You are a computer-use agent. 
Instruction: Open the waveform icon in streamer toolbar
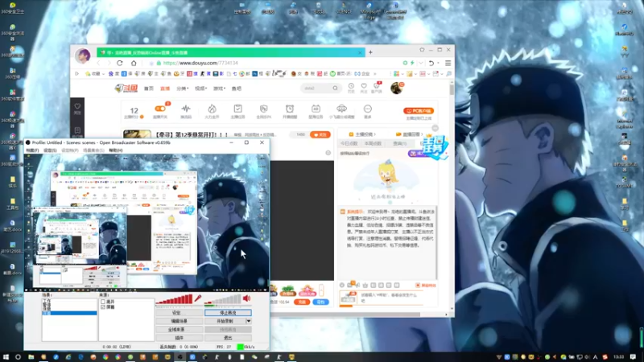tap(186, 109)
